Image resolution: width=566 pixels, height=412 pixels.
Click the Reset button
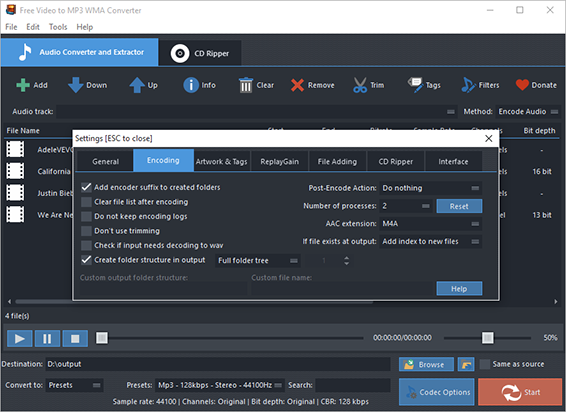click(459, 206)
